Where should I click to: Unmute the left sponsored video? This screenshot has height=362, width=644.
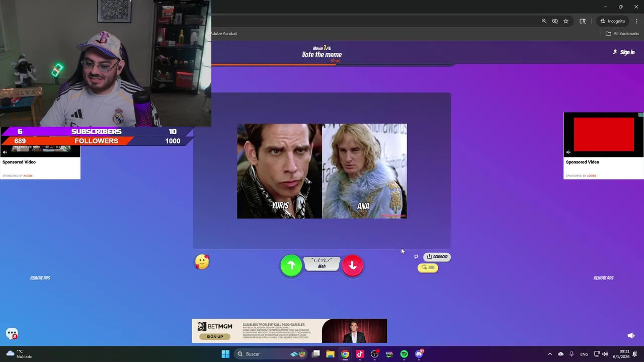point(5,152)
